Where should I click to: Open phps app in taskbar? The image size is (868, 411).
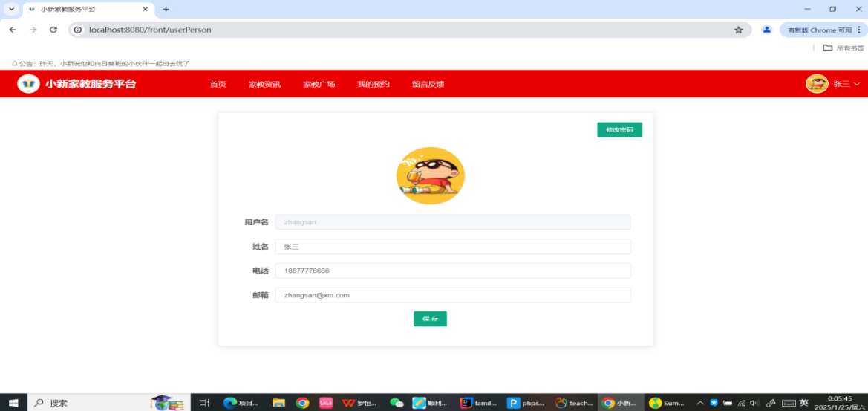point(526,403)
